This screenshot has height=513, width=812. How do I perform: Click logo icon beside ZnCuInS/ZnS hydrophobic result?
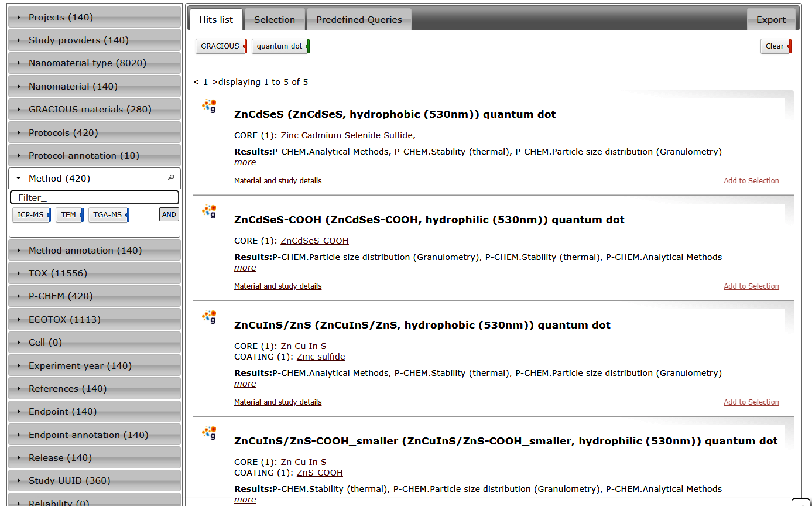point(210,317)
